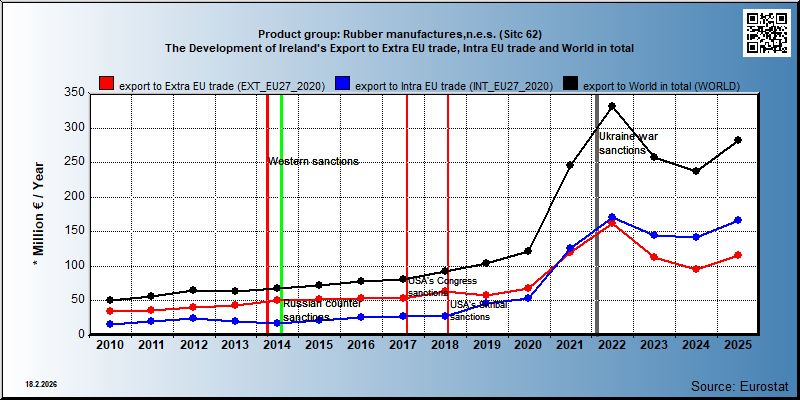Select legend text 'export to Intra EU trade (INT_EU27_2020)'
Screen dimensions: 800x400
click(x=454, y=86)
